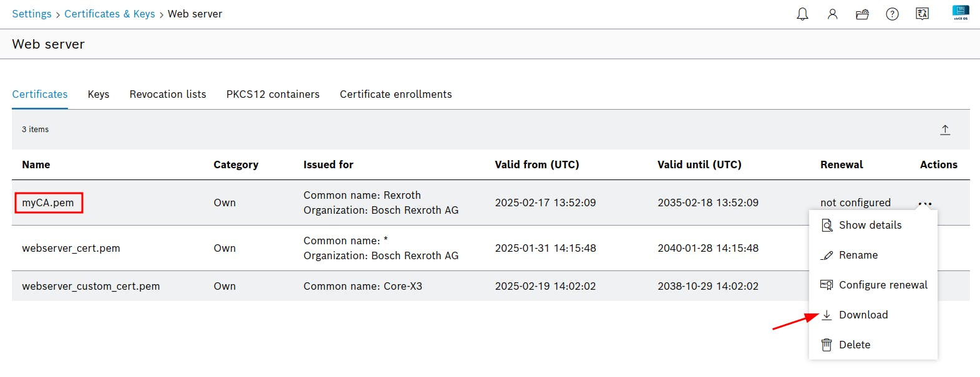
Task: Select Configure renewal menu entry
Action: pos(883,285)
